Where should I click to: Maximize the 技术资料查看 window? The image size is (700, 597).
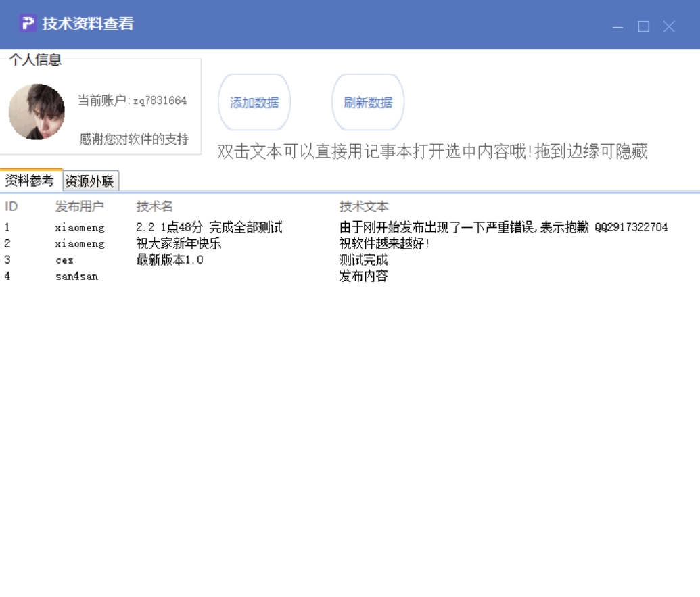[643, 27]
